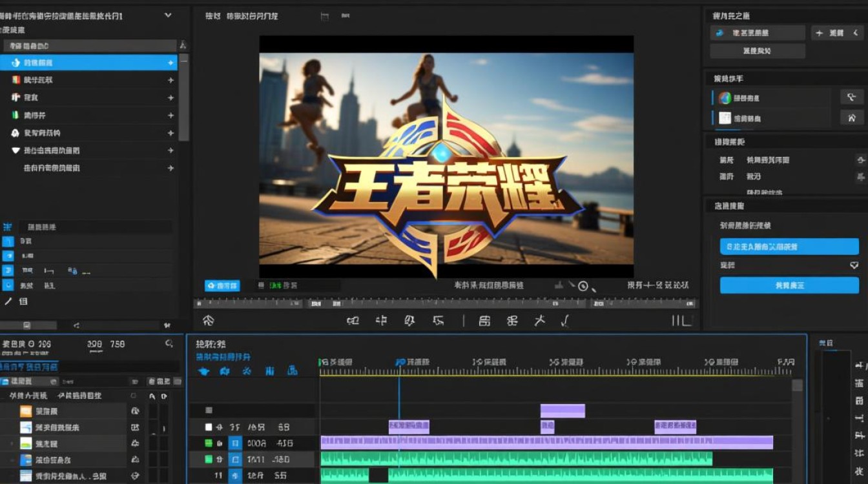Select the row directly below the blue highlighted row
The height and width of the screenshot is (484, 868).
(88, 80)
